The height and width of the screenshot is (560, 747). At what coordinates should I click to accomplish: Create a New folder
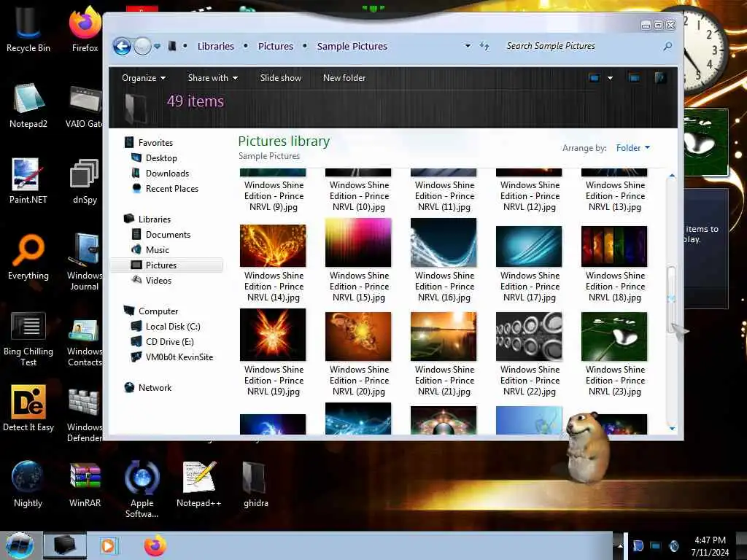[344, 77]
